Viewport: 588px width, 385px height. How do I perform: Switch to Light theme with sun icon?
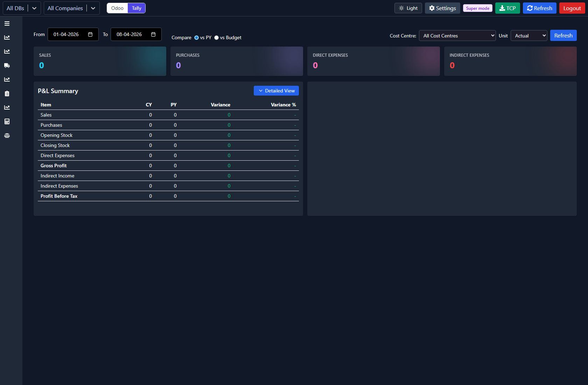408,8
